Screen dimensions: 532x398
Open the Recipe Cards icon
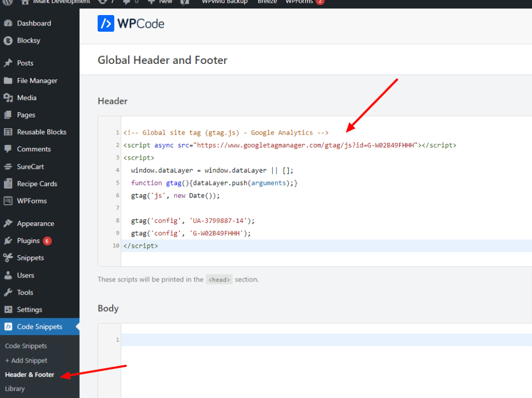point(8,183)
